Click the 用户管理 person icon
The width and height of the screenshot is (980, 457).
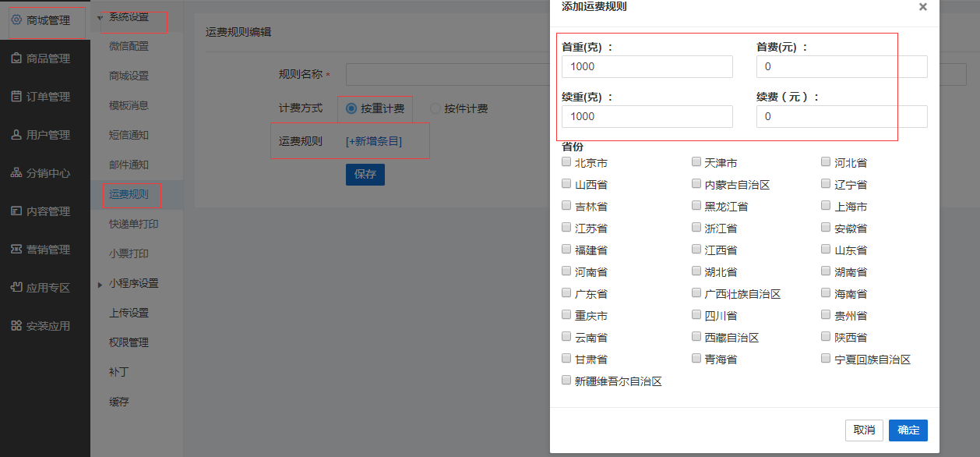tap(16, 135)
